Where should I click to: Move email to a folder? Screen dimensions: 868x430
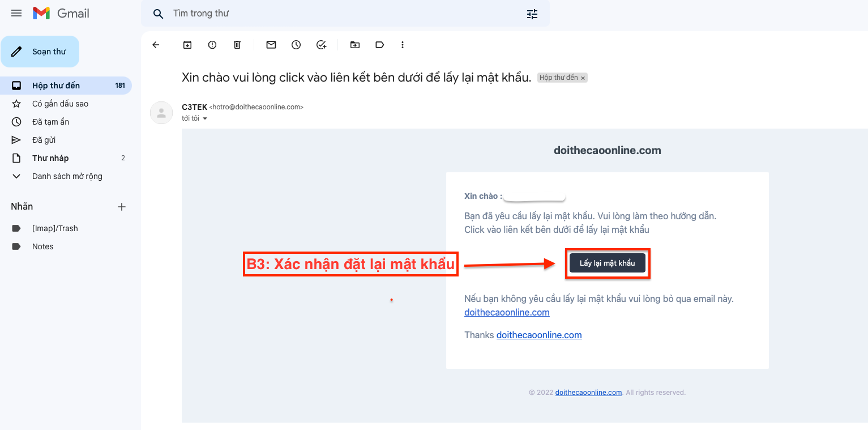tap(355, 45)
